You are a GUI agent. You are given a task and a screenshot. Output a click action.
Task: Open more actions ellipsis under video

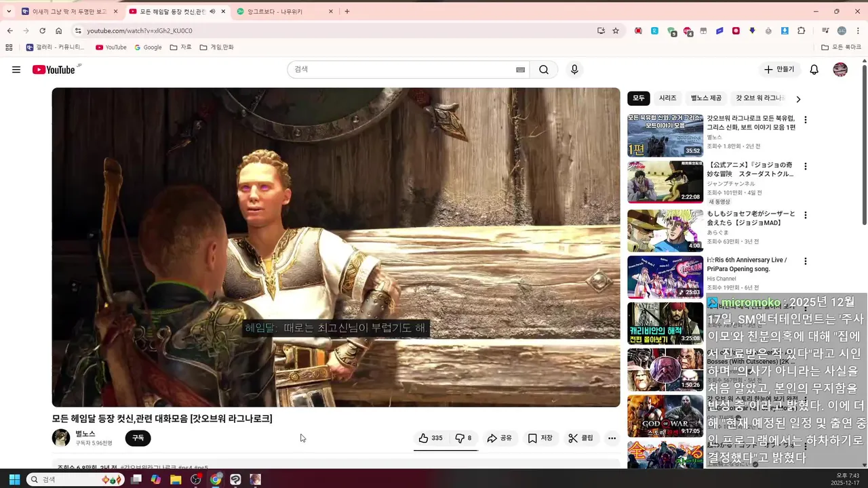pos(612,438)
